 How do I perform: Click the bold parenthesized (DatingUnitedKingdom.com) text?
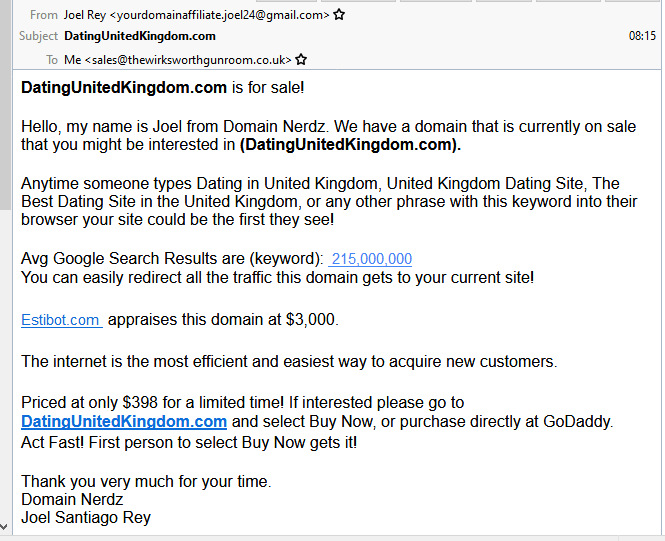pyautogui.click(x=350, y=145)
